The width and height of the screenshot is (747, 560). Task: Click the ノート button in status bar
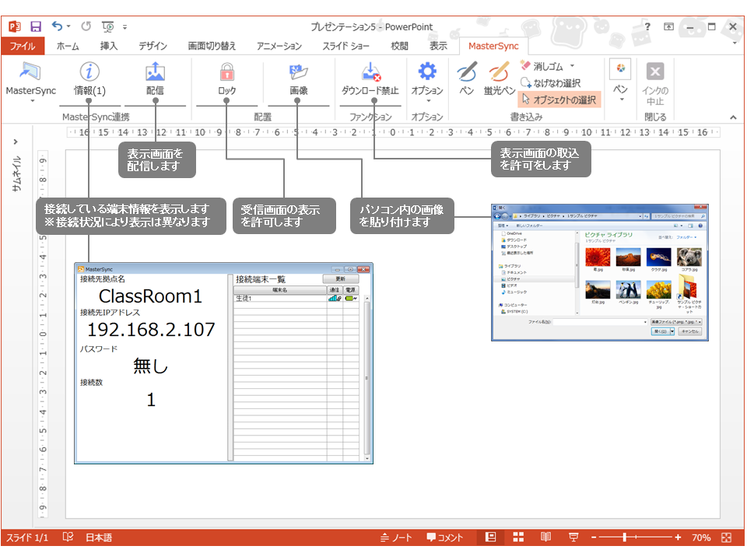tap(396, 537)
